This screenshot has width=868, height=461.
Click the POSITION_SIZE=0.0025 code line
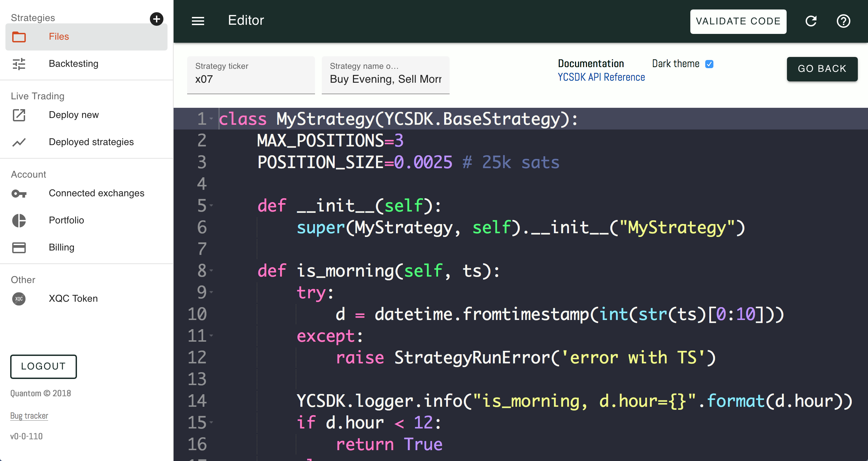[x=408, y=162]
